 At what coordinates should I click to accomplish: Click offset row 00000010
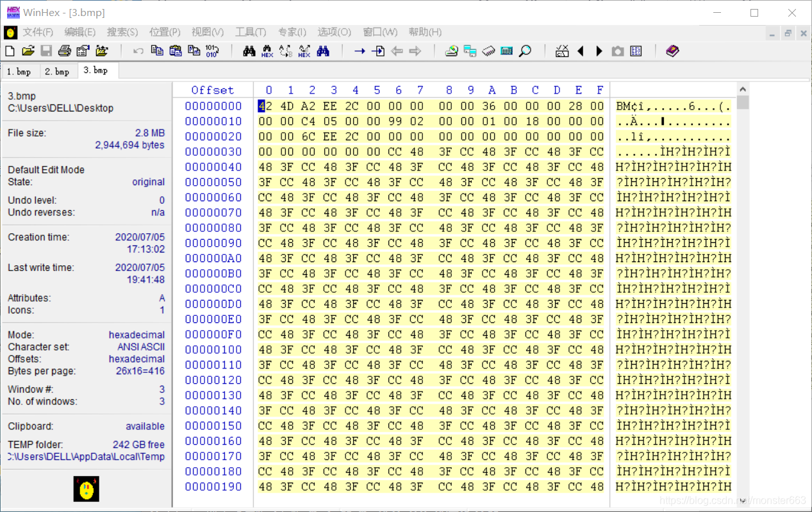[213, 121]
